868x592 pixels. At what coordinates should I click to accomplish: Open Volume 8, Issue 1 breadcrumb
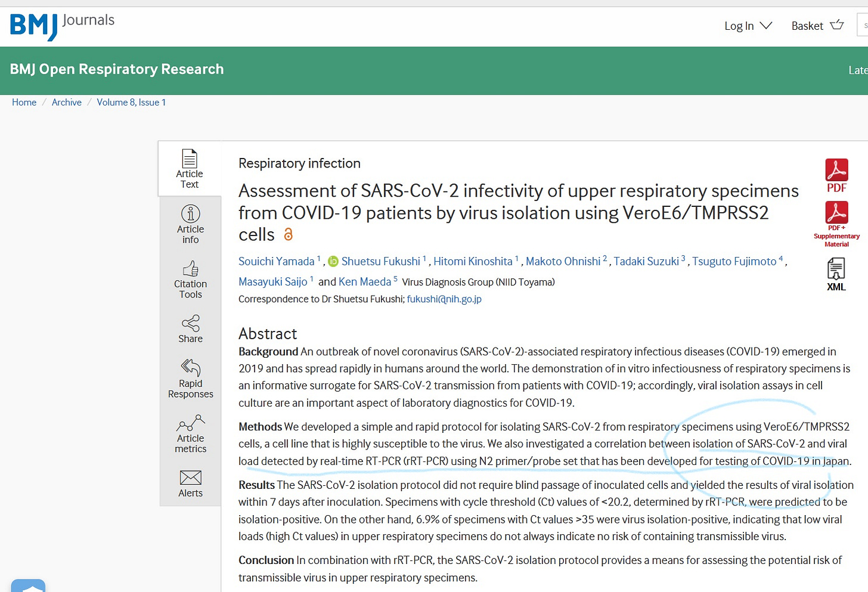point(131,102)
